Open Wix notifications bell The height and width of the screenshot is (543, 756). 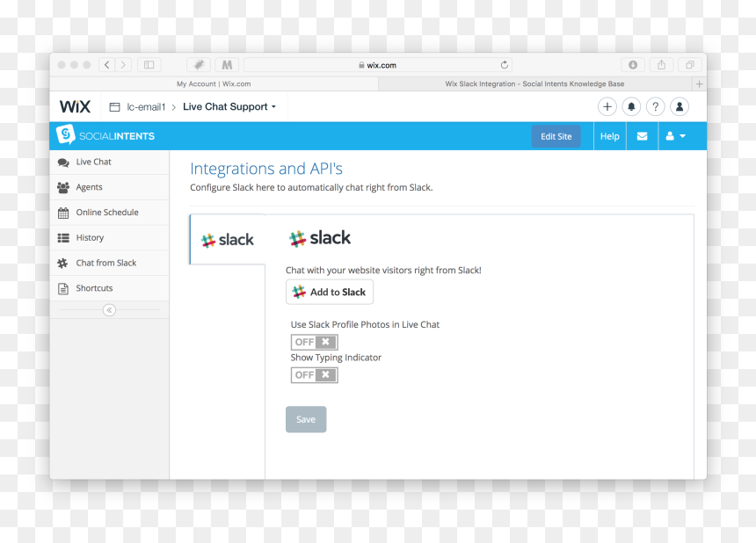coord(631,106)
